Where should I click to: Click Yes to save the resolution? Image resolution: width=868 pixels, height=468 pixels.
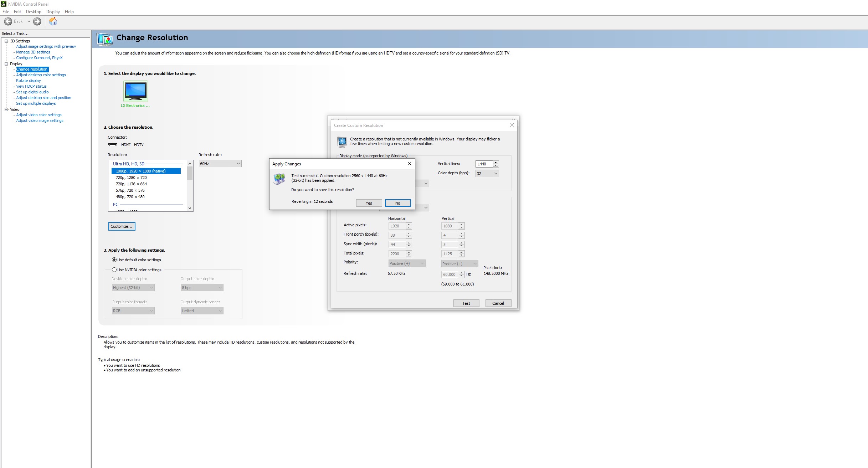pyautogui.click(x=369, y=203)
